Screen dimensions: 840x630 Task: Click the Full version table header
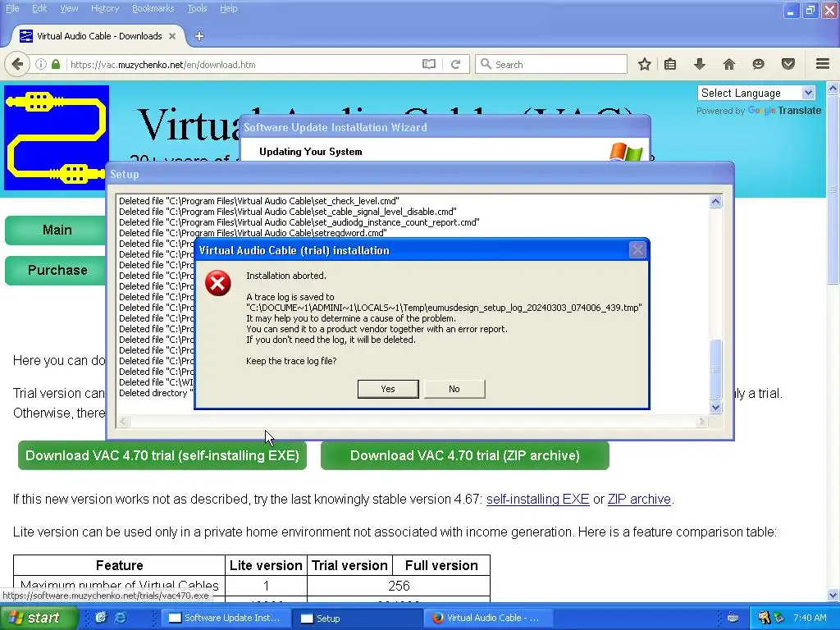point(441,565)
